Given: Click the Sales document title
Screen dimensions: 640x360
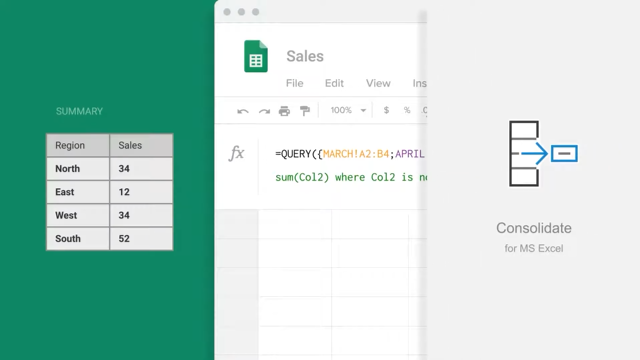Looking at the screenshot, I should (305, 56).
